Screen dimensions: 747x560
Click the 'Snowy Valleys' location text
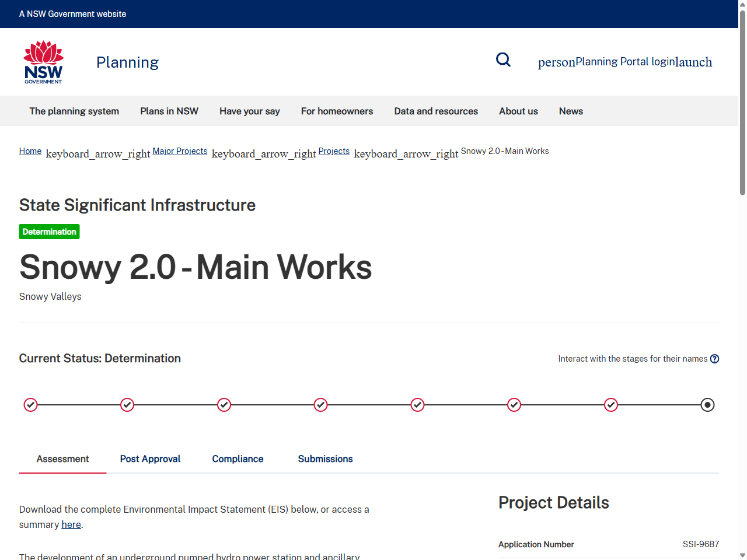pos(50,296)
